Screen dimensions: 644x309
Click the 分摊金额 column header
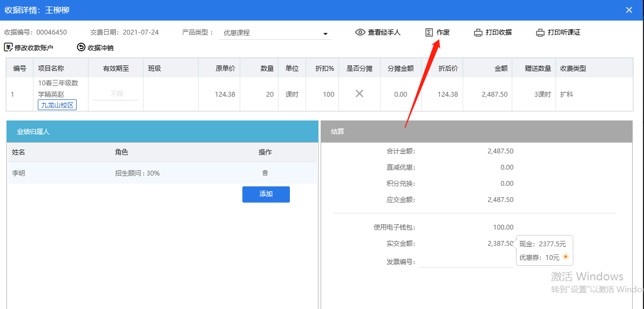[x=401, y=69]
